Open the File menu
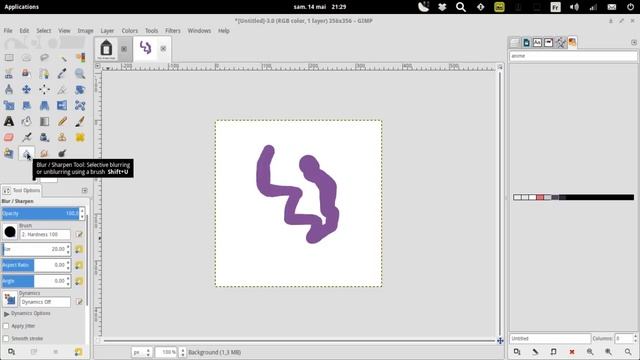 tap(8, 31)
